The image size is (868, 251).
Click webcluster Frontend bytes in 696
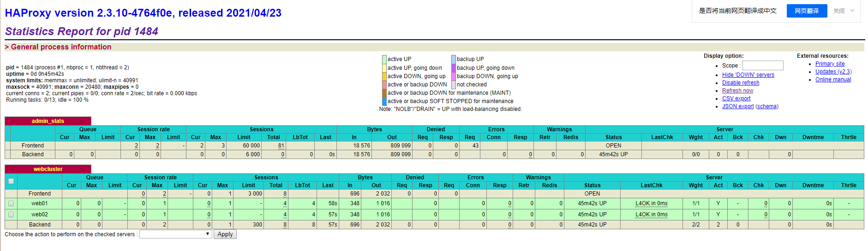354,194
